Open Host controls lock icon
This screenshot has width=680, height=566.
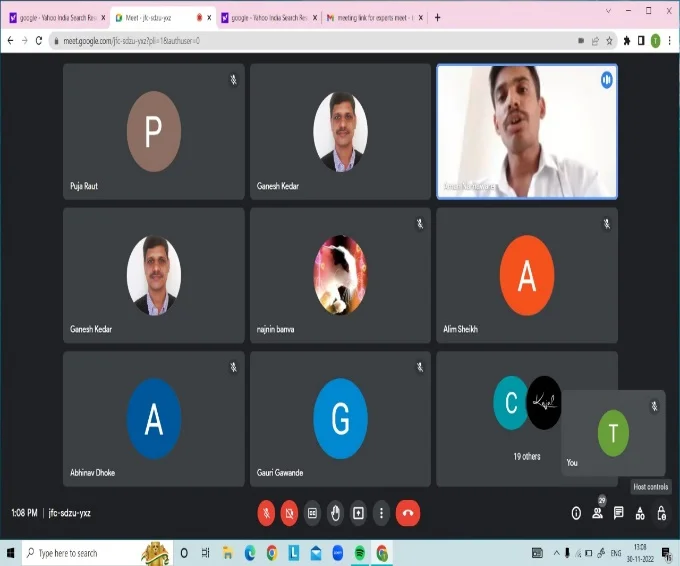[661, 514]
